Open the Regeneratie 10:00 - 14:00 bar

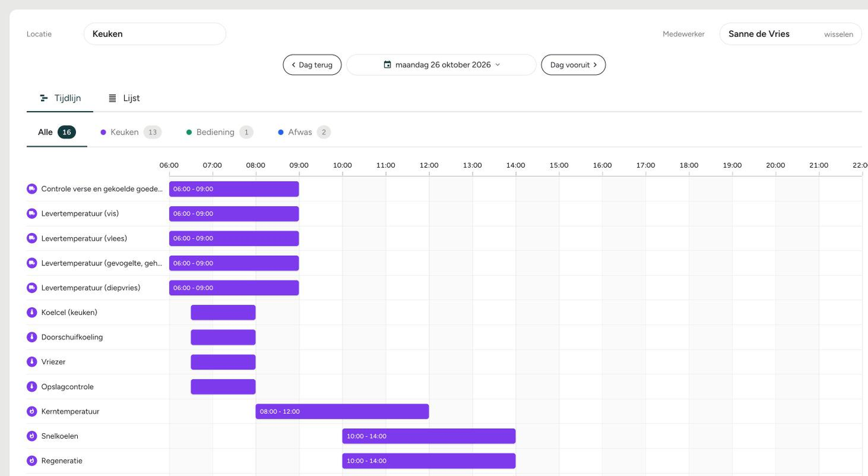point(429,461)
